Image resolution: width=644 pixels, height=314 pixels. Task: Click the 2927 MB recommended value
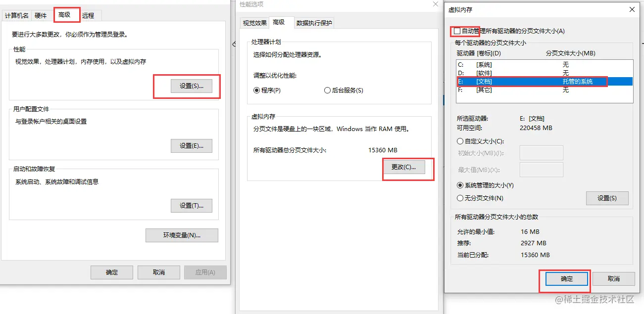pos(534,243)
